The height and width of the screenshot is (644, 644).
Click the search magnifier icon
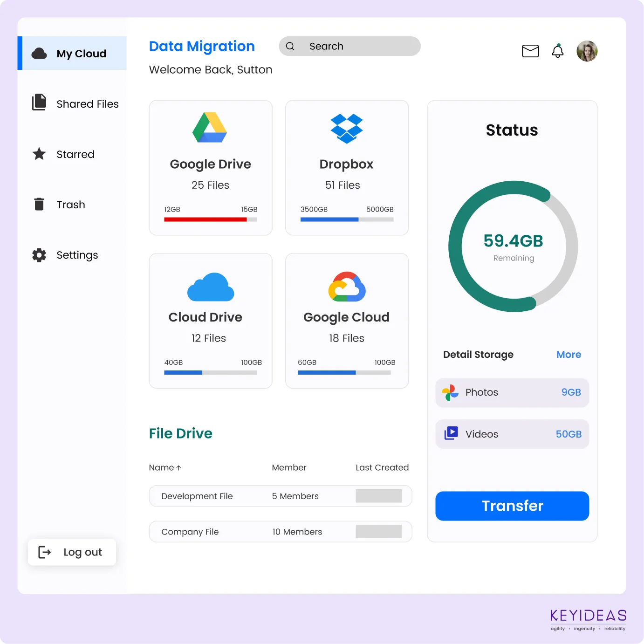(x=290, y=46)
